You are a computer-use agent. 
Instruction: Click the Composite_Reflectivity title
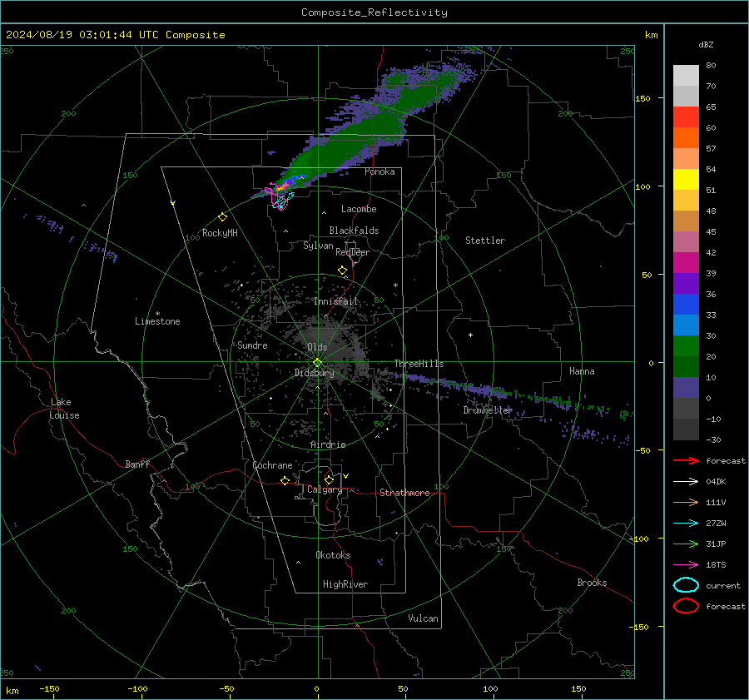point(374,12)
